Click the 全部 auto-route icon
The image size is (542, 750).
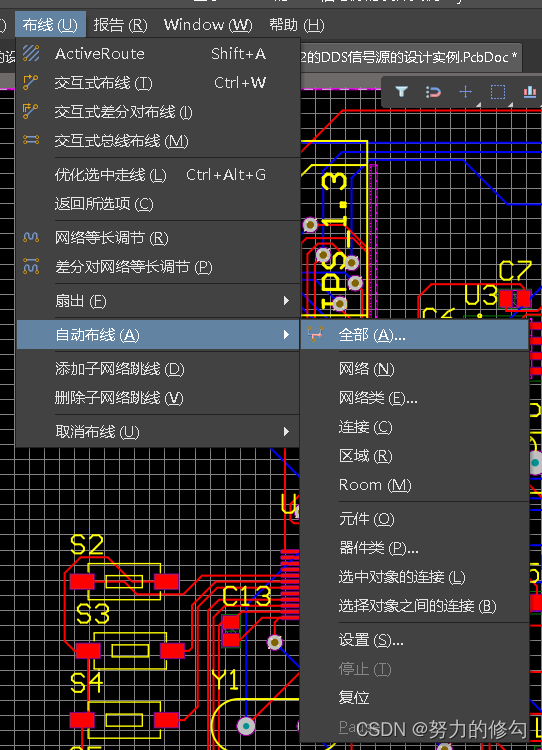[315, 334]
